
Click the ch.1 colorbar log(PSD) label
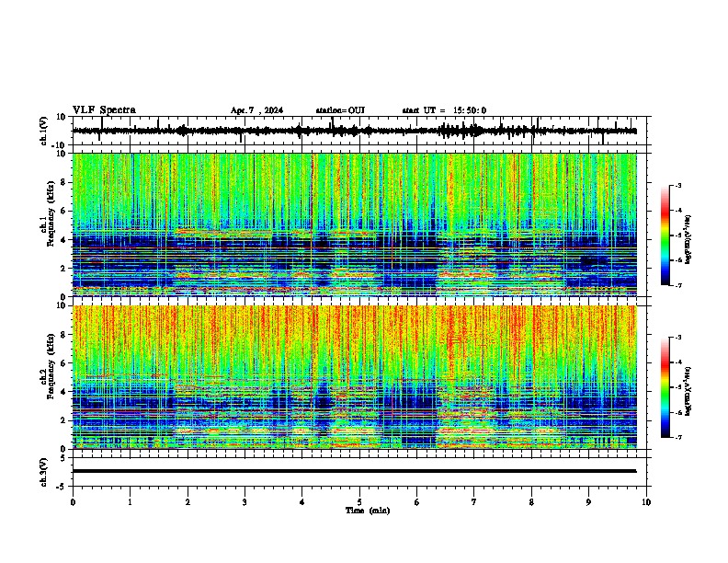688,240
